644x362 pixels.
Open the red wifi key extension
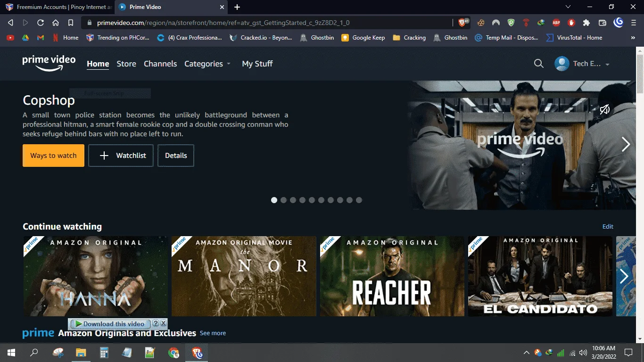click(x=526, y=23)
